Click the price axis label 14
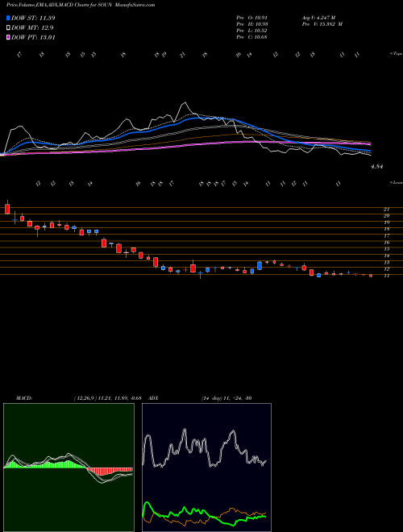Viewport: 403px width, 532px height. pyautogui.click(x=386, y=256)
